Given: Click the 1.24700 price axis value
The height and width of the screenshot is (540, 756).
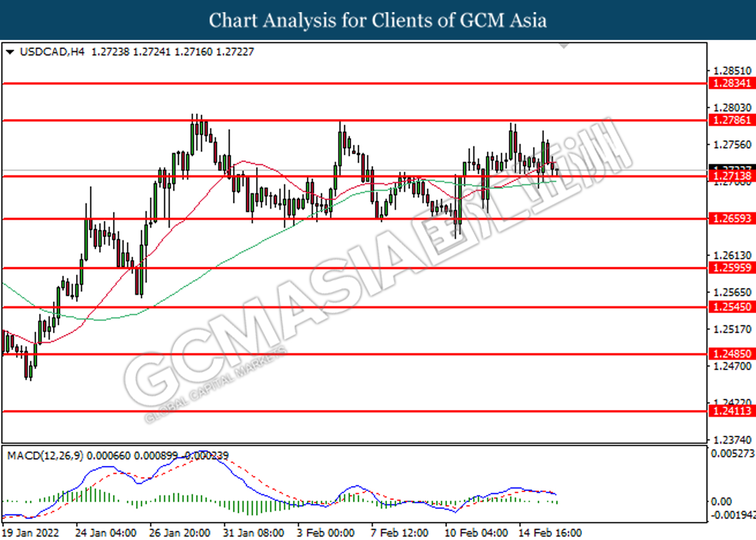Looking at the screenshot, I should (732, 366).
